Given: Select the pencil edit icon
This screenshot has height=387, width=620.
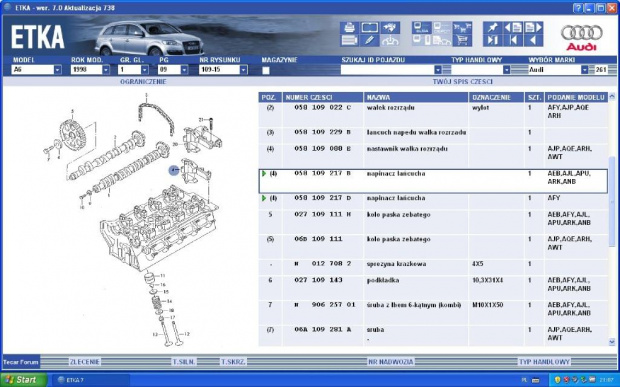Looking at the screenshot, I should [x=370, y=40].
